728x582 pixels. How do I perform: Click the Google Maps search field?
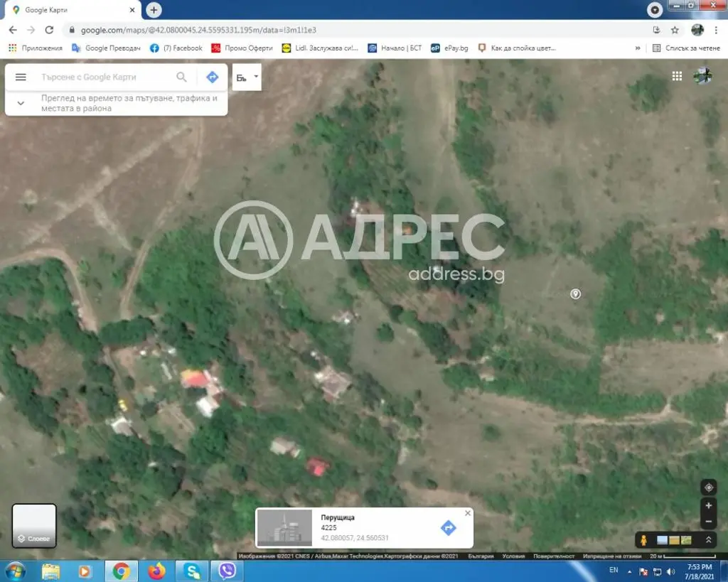105,77
